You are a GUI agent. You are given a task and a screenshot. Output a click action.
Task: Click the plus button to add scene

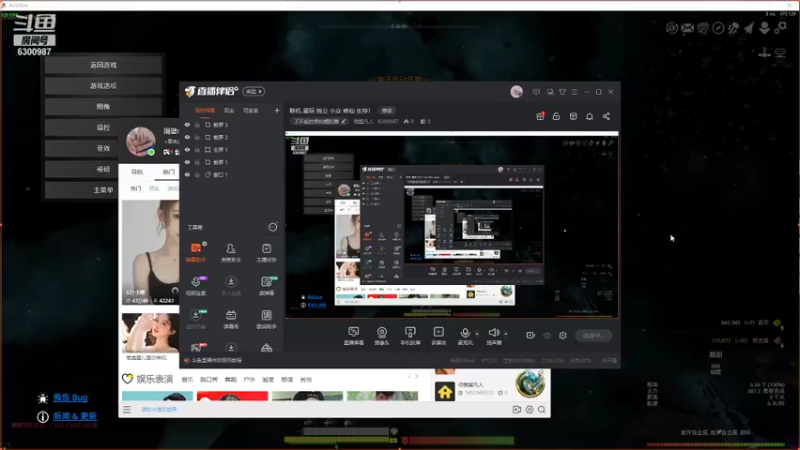tap(277, 110)
